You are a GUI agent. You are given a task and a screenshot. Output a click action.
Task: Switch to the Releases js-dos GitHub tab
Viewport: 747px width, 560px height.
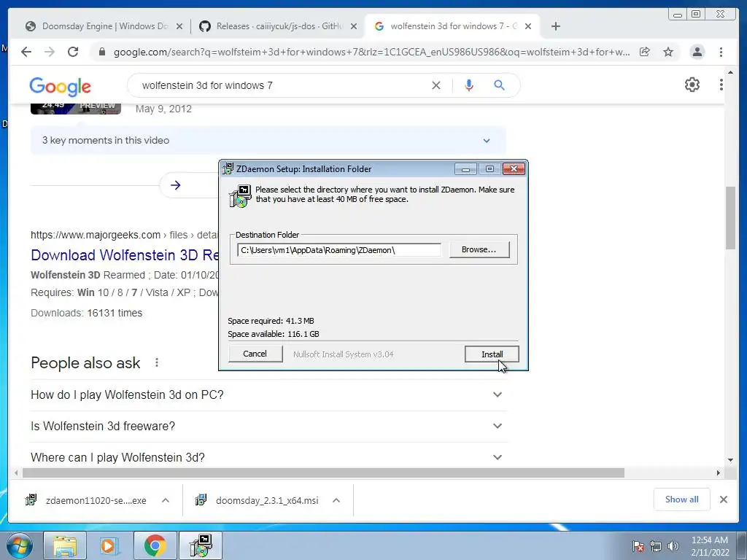pos(279,26)
